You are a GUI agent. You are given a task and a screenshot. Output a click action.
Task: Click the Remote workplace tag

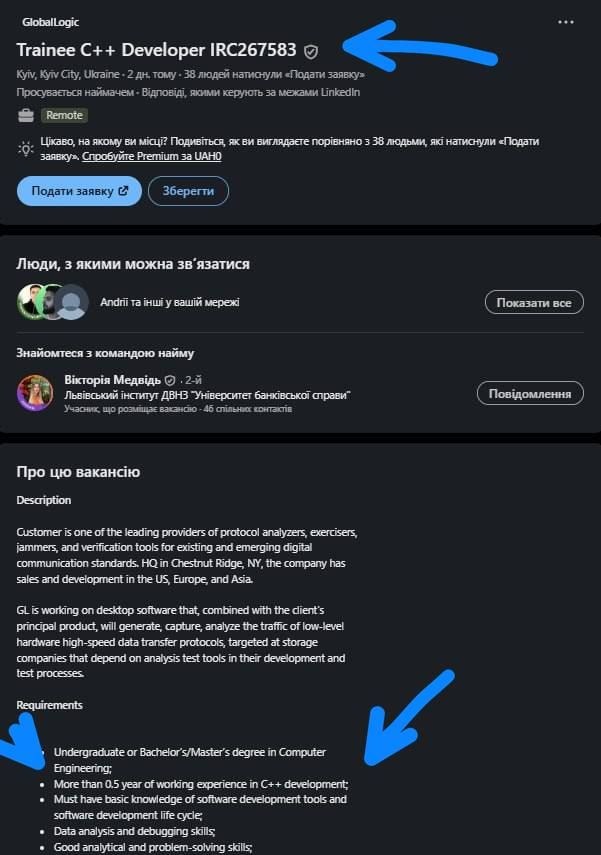64,115
